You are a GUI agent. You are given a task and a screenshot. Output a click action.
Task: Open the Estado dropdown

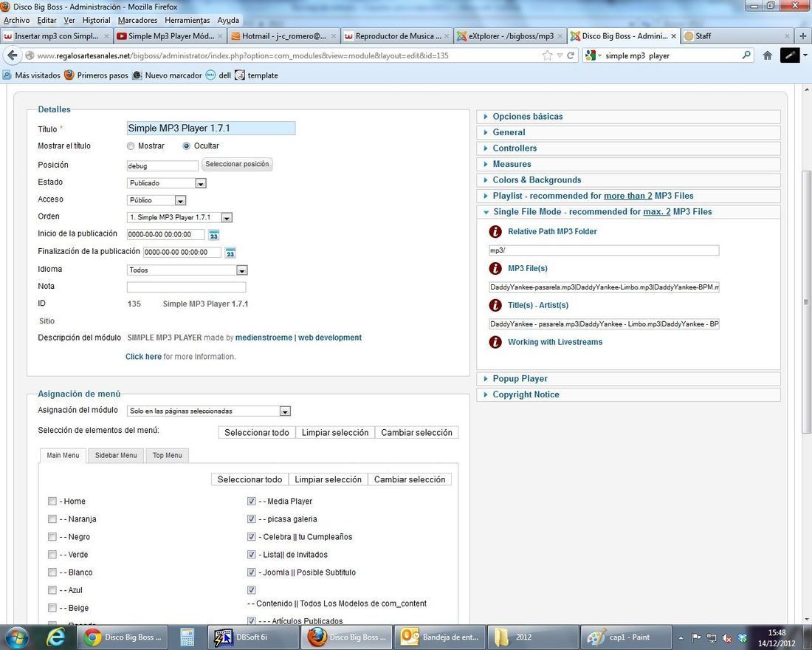pos(167,183)
